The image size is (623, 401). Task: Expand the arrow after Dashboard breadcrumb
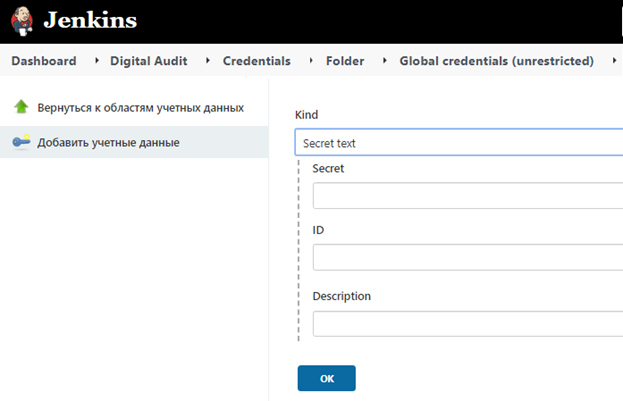point(97,62)
